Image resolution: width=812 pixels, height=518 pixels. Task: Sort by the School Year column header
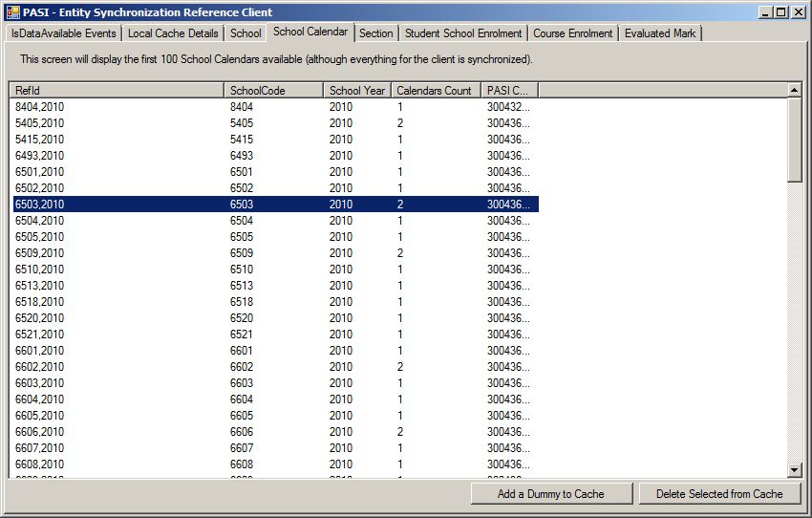pos(356,91)
